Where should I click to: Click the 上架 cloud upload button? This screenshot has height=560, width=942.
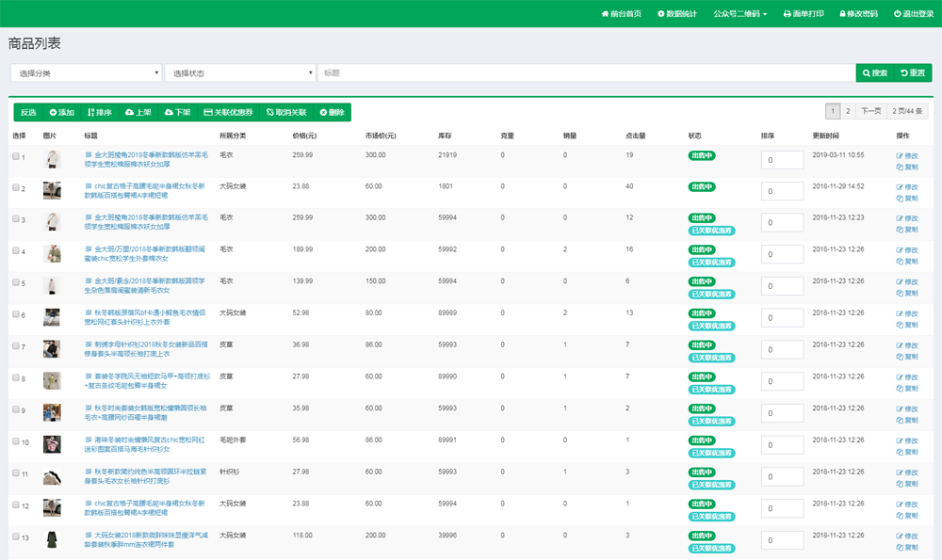pos(138,112)
